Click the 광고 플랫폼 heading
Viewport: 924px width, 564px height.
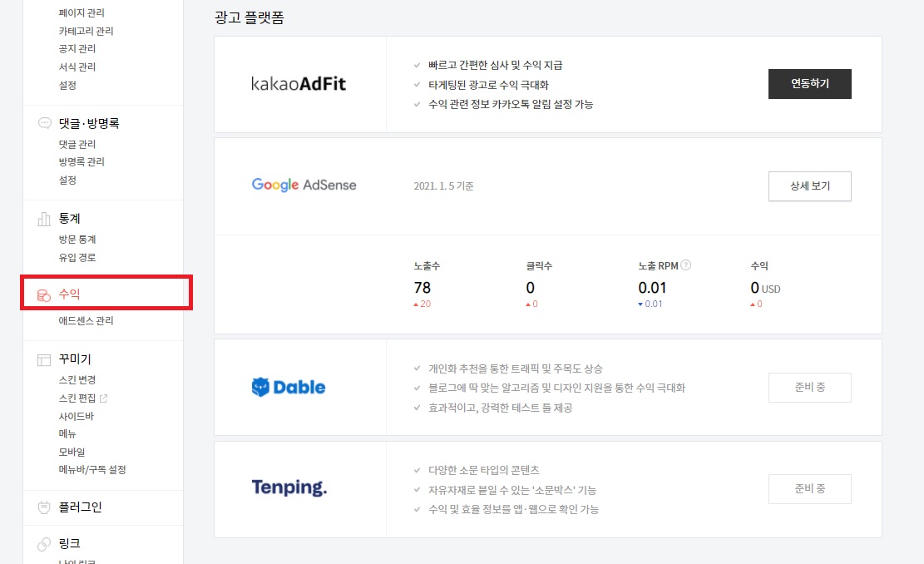[x=250, y=17]
